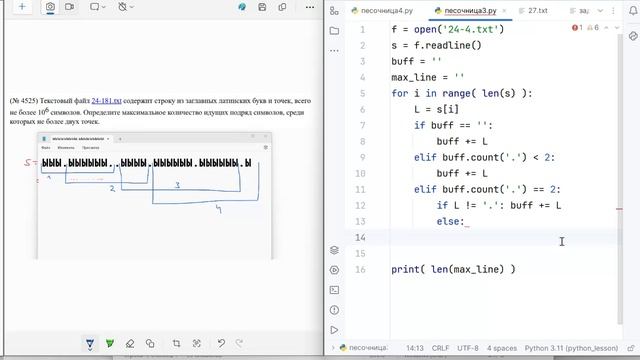Click the print( len(max_line) ) line

click(453, 269)
